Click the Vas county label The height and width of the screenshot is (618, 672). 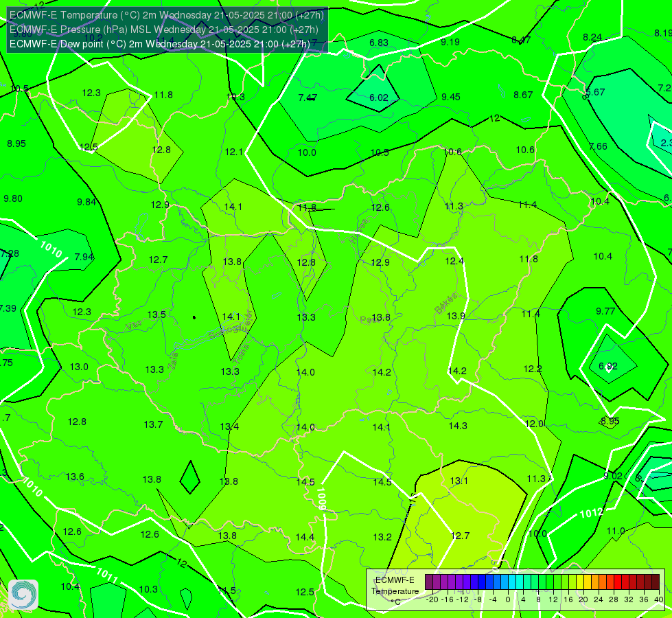(134, 325)
